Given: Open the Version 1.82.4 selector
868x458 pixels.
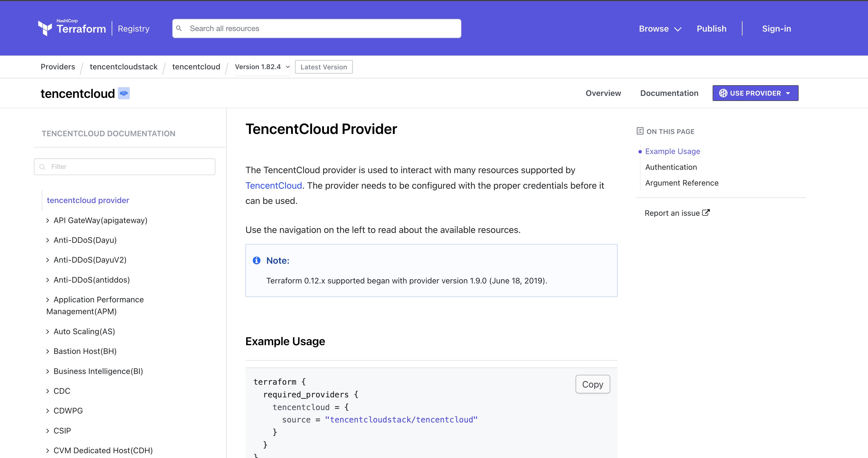Looking at the screenshot, I should 262,67.
